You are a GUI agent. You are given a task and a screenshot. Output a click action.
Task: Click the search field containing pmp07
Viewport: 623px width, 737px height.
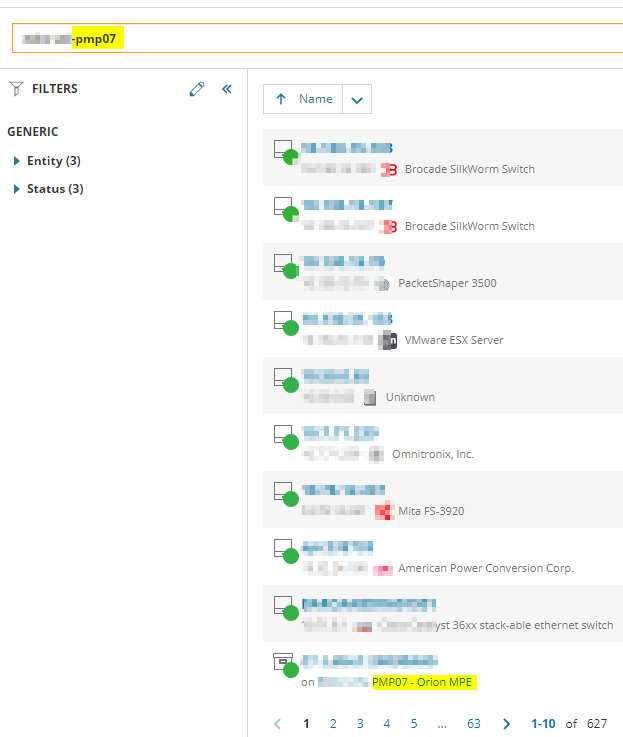[317, 38]
